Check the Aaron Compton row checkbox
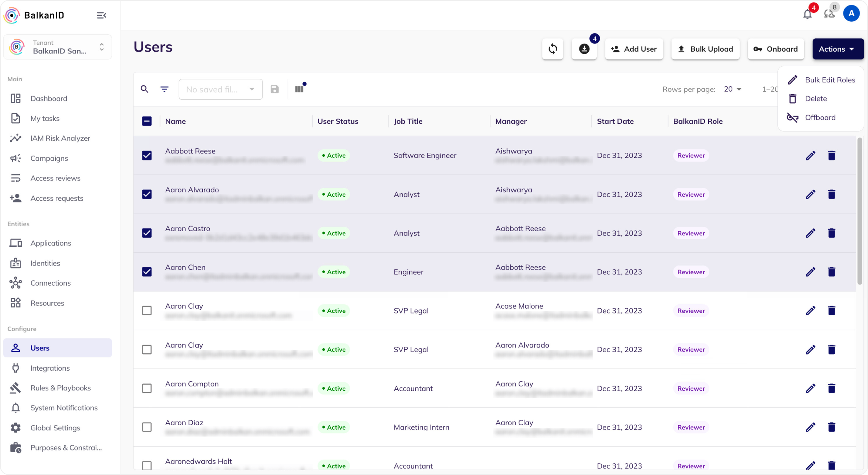The image size is (868, 475). click(147, 388)
